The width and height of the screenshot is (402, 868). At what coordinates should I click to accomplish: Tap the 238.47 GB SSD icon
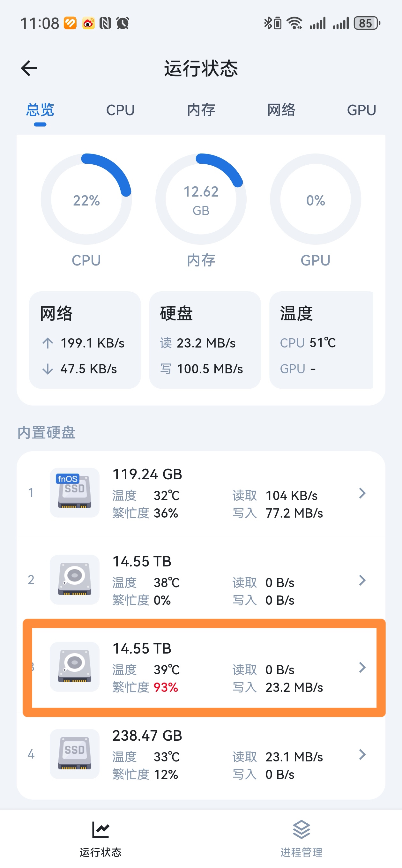tap(74, 754)
